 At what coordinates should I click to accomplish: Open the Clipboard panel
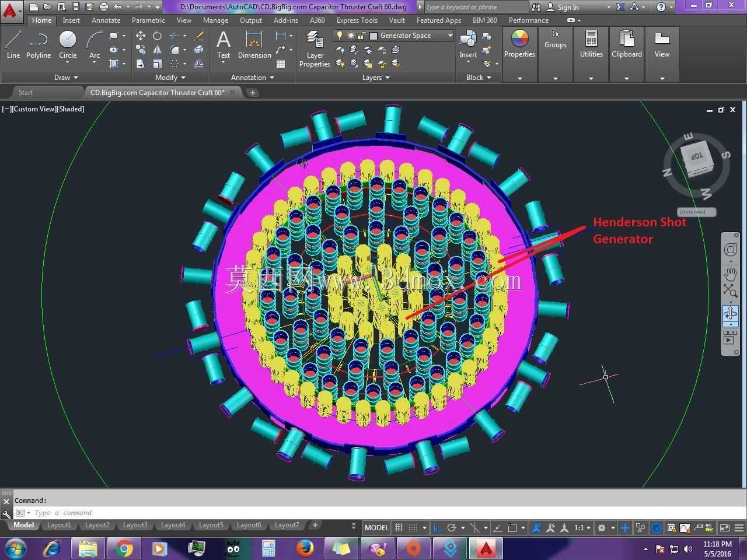coord(627,44)
